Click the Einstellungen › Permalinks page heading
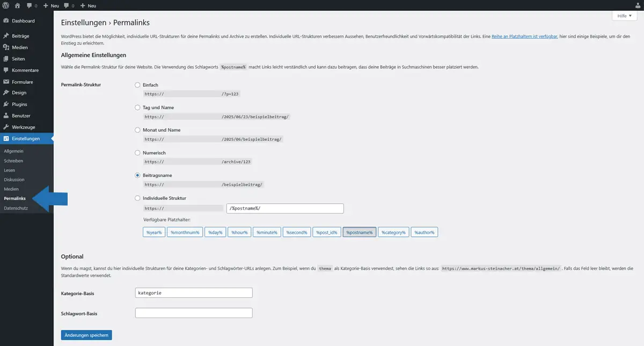 [x=105, y=23]
